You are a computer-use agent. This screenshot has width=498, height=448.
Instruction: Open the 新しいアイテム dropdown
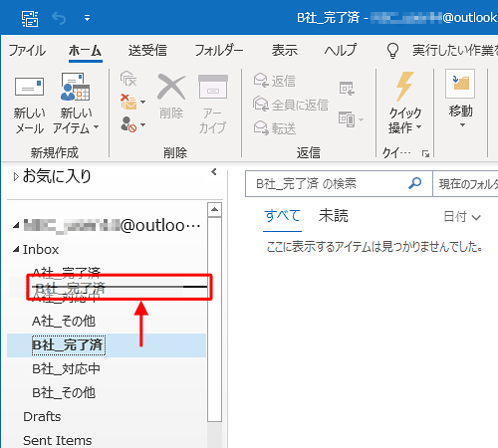pyautogui.click(x=76, y=105)
